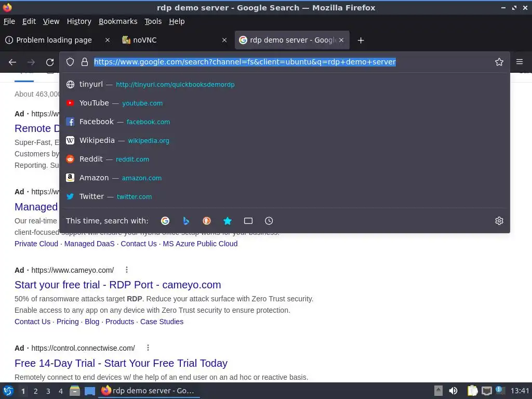Open cameyo Contact Us sitelink

33,322
